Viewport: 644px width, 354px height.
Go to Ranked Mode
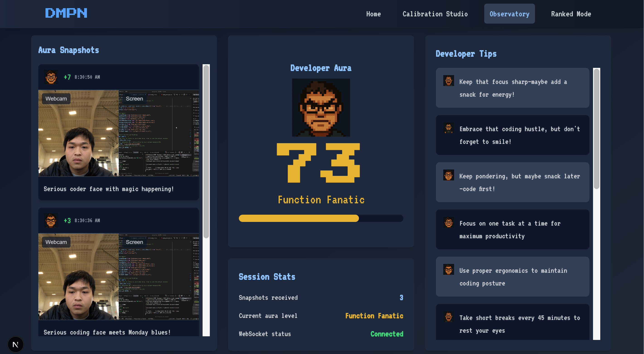tap(571, 14)
